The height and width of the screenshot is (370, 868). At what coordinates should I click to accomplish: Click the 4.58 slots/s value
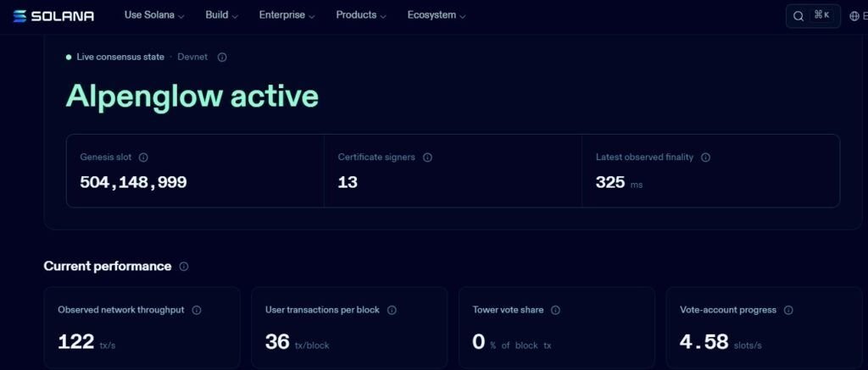[721, 342]
